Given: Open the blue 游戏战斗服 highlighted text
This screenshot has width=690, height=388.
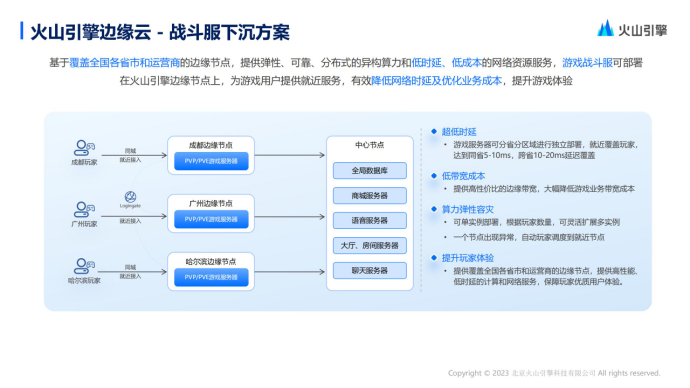Looking at the screenshot, I should point(587,63).
